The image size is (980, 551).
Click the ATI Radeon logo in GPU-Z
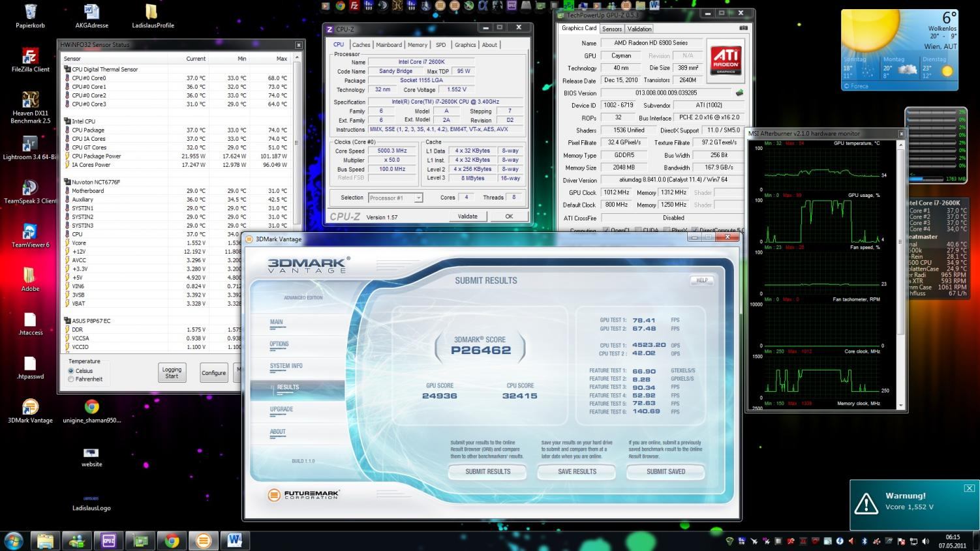(726, 60)
